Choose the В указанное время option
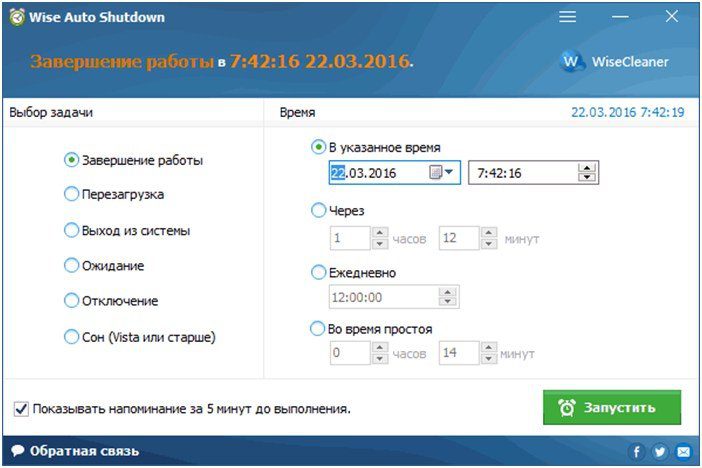This screenshot has height=468, width=702. (x=376, y=147)
